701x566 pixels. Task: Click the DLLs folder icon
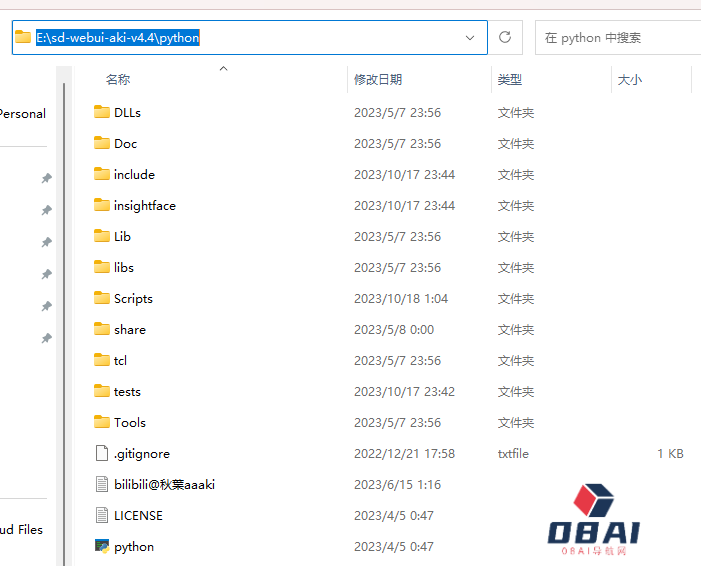coord(101,112)
